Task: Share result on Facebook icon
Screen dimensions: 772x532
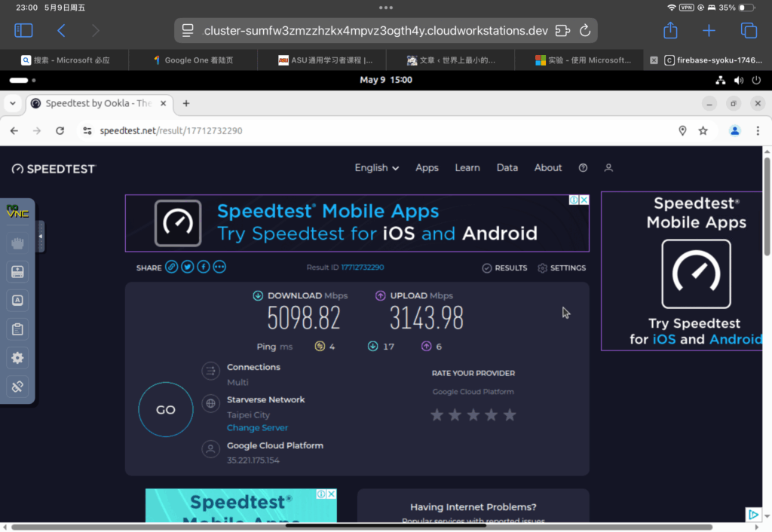Action: pos(204,267)
